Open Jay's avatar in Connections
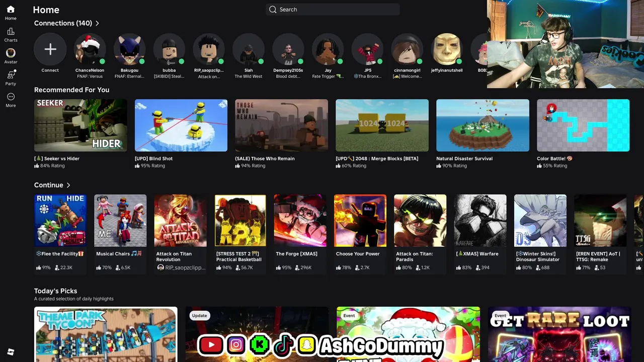 (328, 49)
